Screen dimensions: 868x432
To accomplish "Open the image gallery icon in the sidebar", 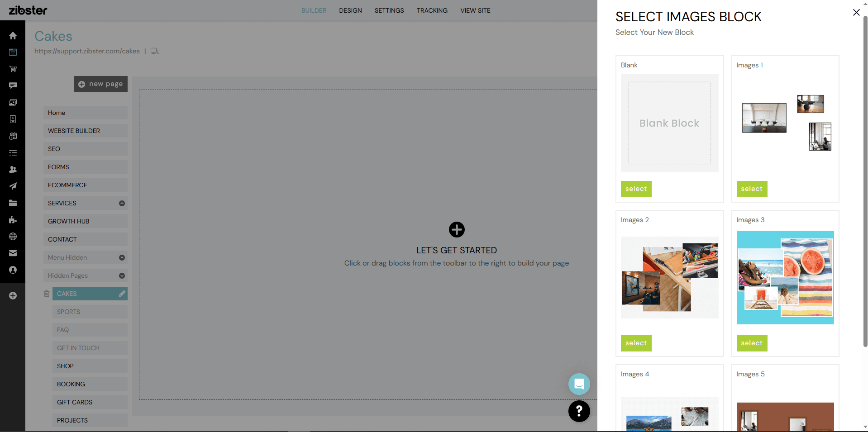I will tap(13, 103).
